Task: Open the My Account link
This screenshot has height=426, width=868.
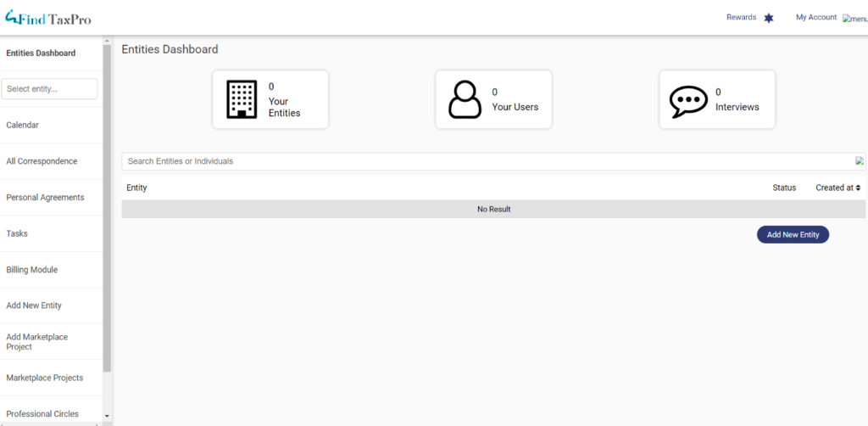Action: [x=815, y=17]
